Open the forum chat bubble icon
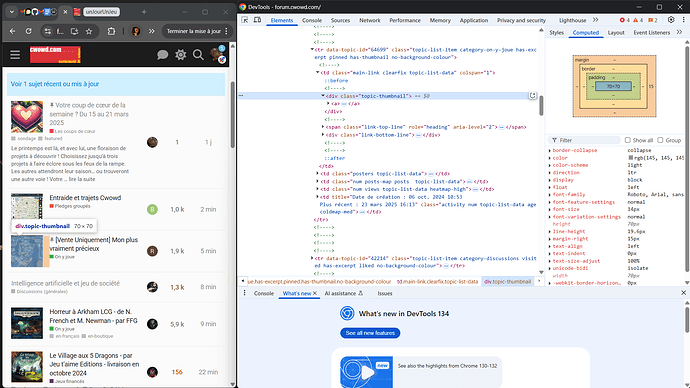Screen dimensions: 690x388 tap(162, 55)
